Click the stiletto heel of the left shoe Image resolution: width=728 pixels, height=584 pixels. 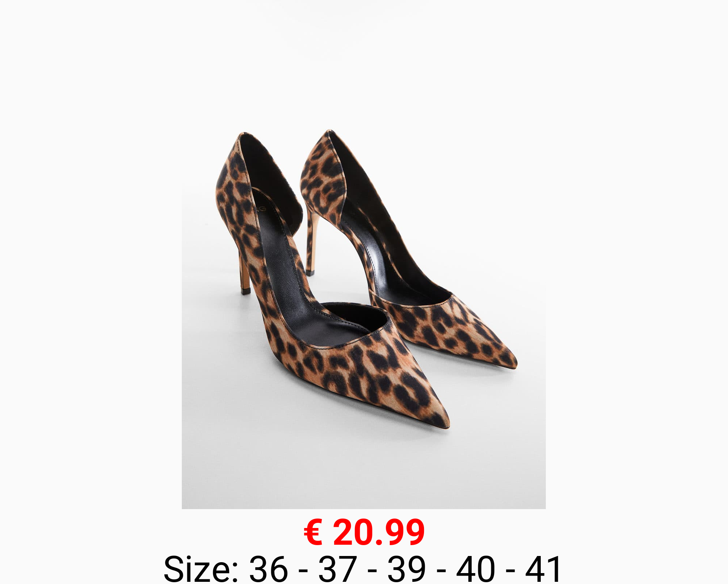coord(244,273)
